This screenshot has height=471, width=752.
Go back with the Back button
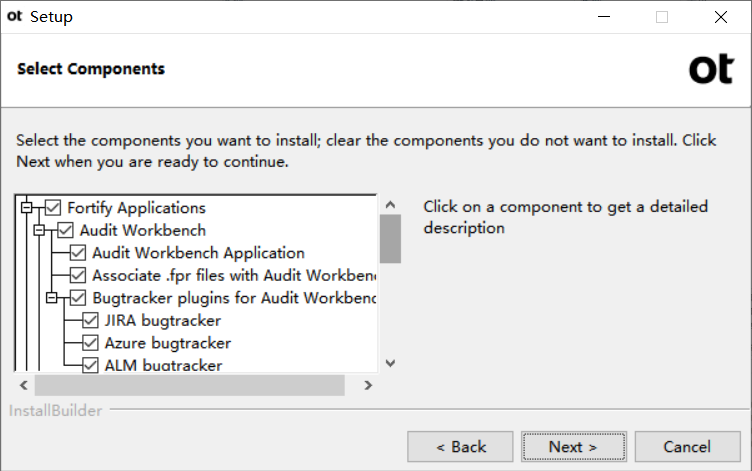pos(460,447)
